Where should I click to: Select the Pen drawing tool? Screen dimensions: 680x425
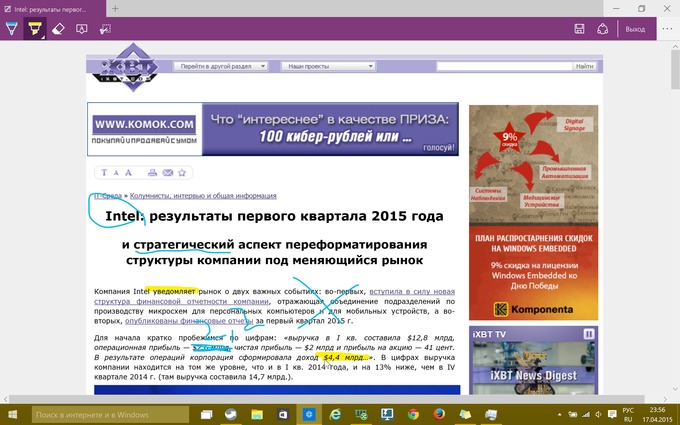[12, 29]
